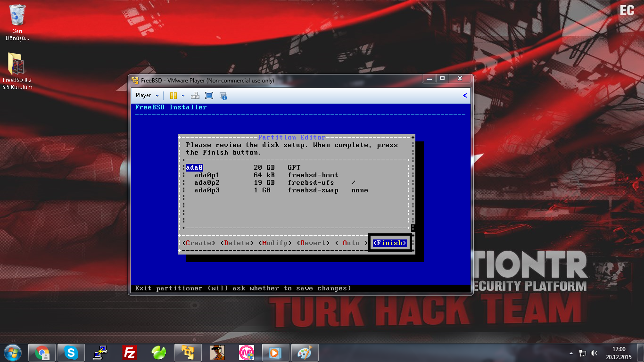
Task: Choose the Delete option in Partition Editor
Action: click(x=237, y=243)
